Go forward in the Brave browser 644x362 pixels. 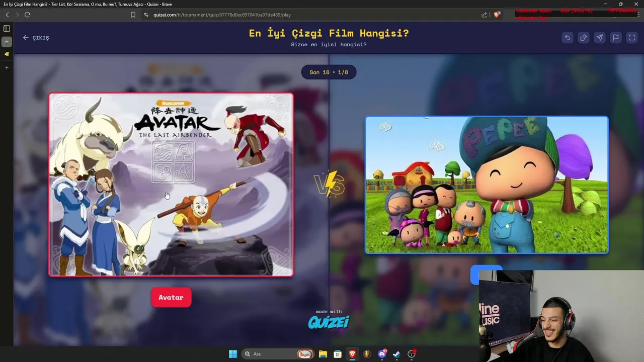(17, 15)
